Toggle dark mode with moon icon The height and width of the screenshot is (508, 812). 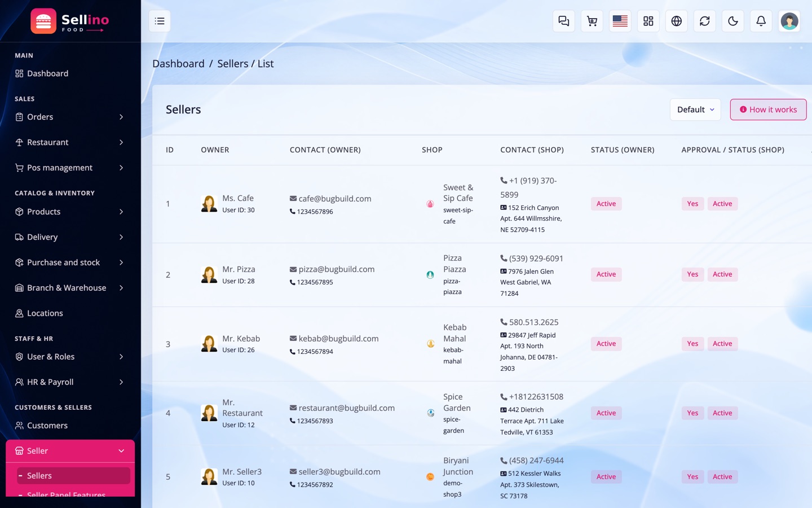[732, 21]
